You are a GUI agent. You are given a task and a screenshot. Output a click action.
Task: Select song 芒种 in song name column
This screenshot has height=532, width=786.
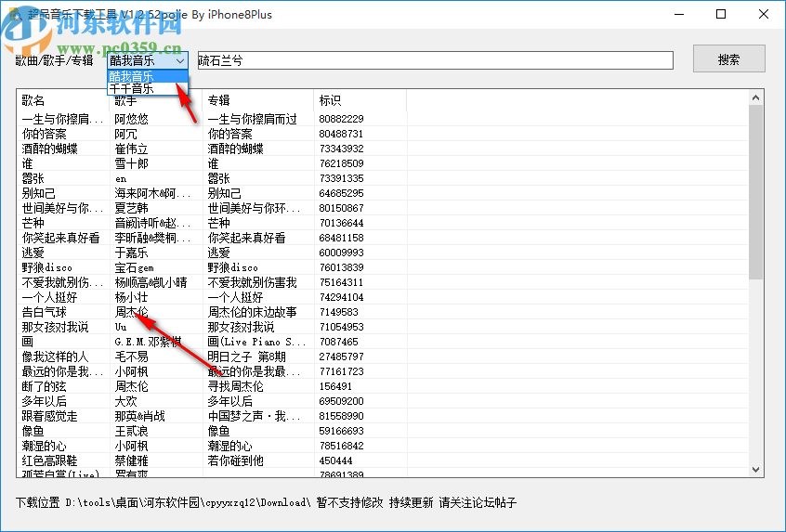pos(33,223)
